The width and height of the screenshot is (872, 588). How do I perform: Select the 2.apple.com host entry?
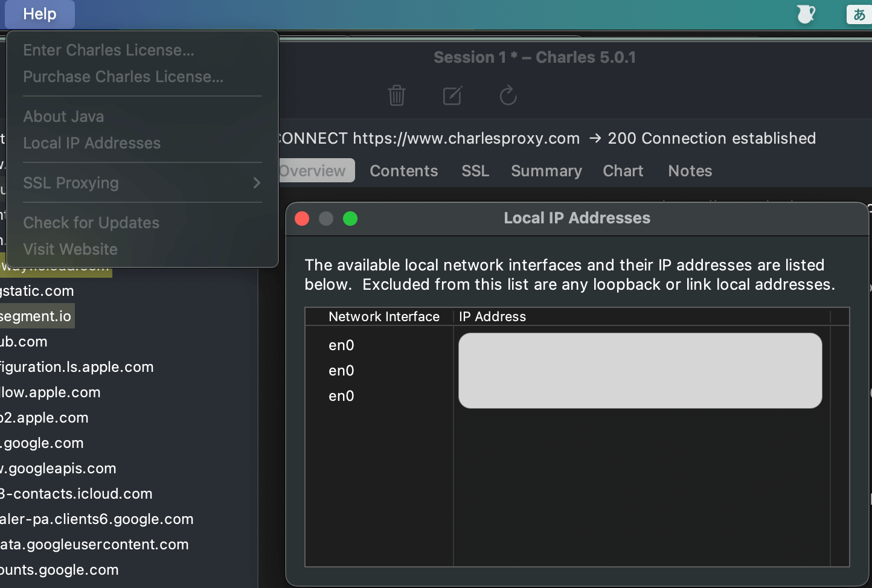tap(45, 418)
